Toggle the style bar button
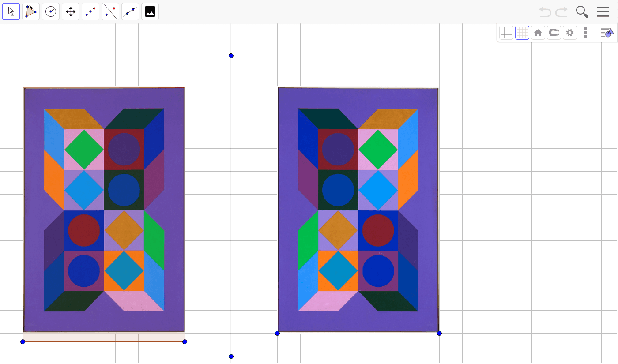The height and width of the screenshot is (364, 618). pyautogui.click(x=607, y=33)
